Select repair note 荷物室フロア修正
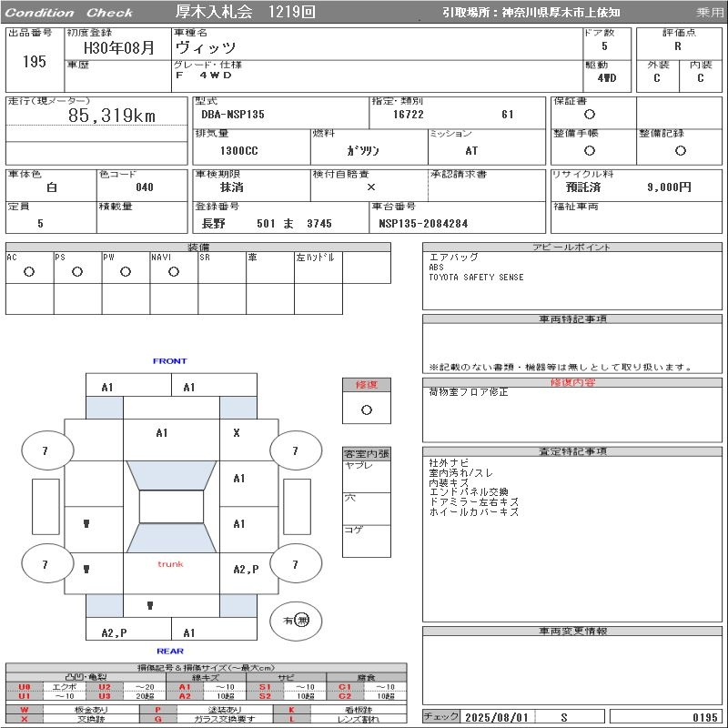 [468, 392]
